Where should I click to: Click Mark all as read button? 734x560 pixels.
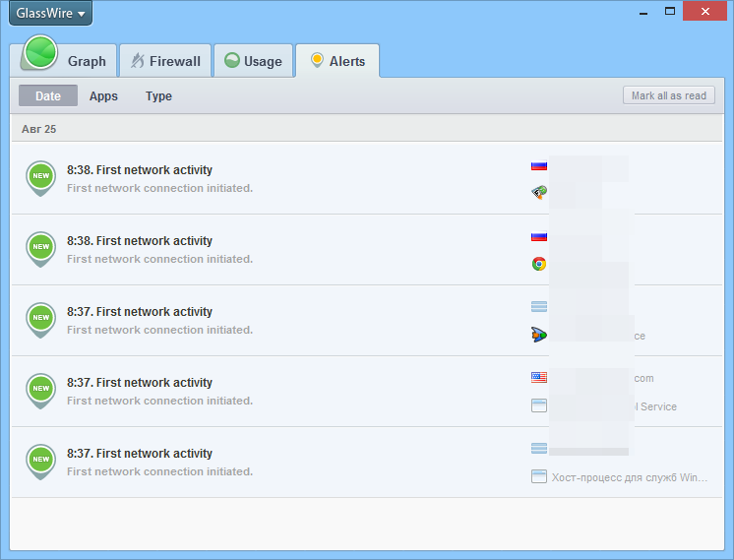click(668, 95)
